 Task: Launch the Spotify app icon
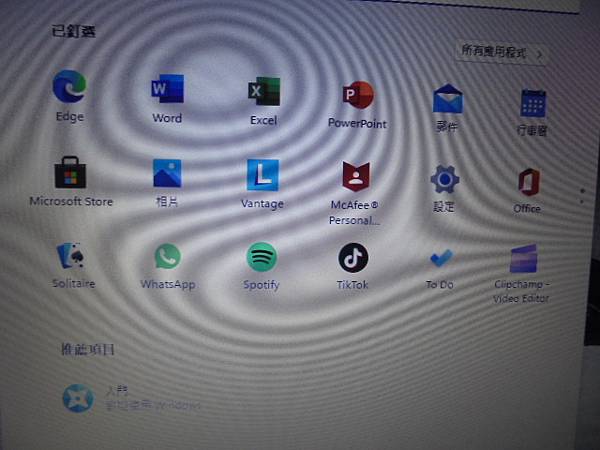tap(262, 257)
